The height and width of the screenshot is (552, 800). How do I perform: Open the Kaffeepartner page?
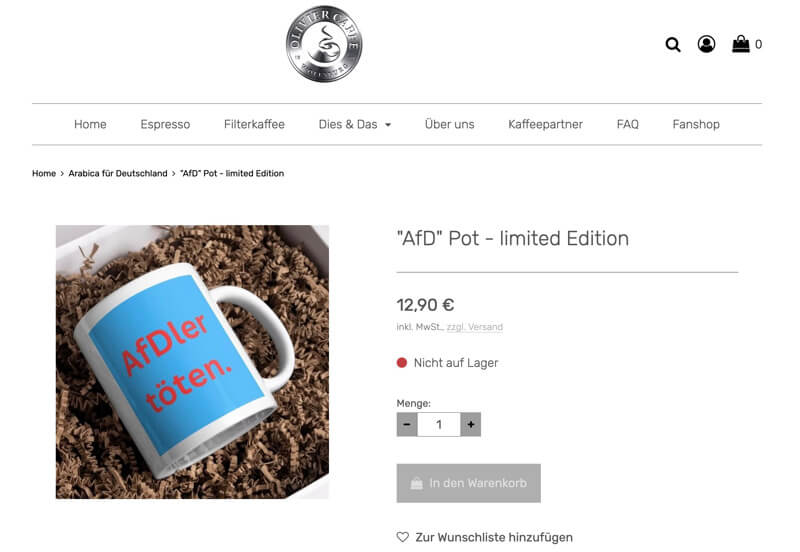pyautogui.click(x=545, y=124)
